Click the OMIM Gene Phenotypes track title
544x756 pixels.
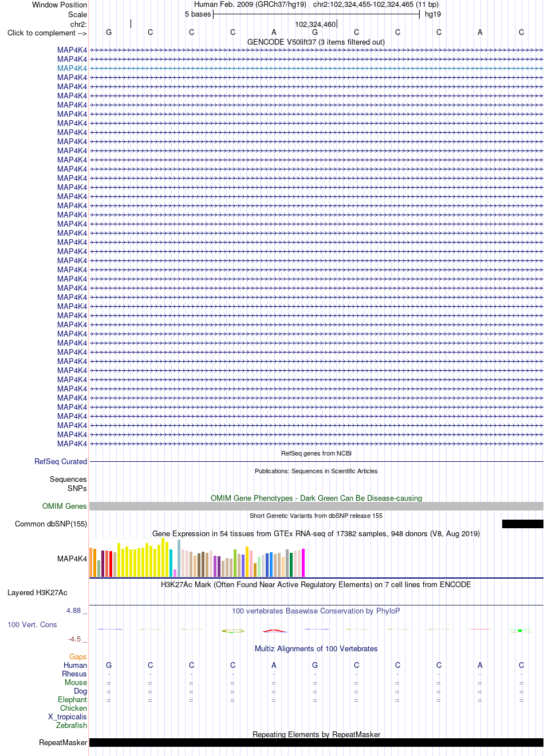pyautogui.click(x=316, y=498)
